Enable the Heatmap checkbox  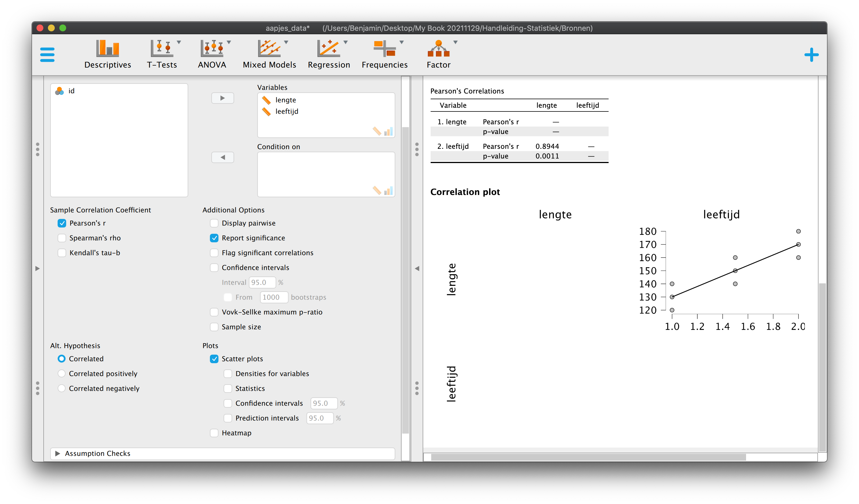click(x=214, y=433)
